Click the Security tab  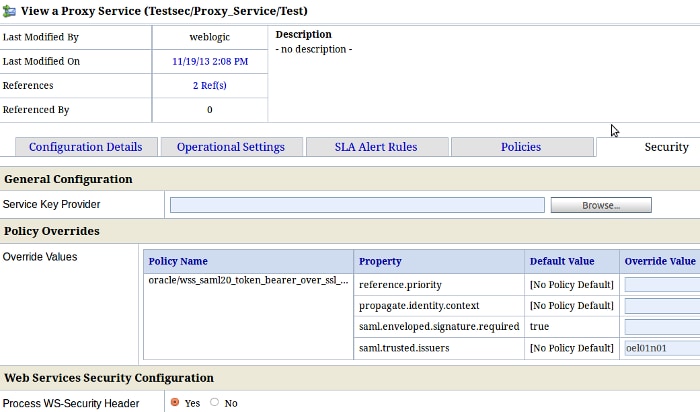(665, 147)
